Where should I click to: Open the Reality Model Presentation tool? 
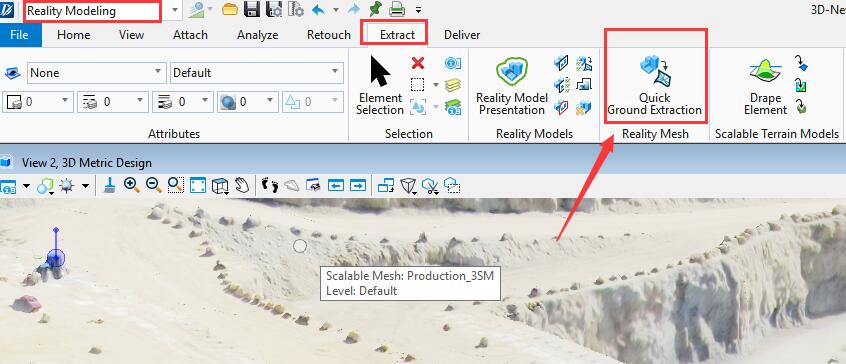pos(511,85)
